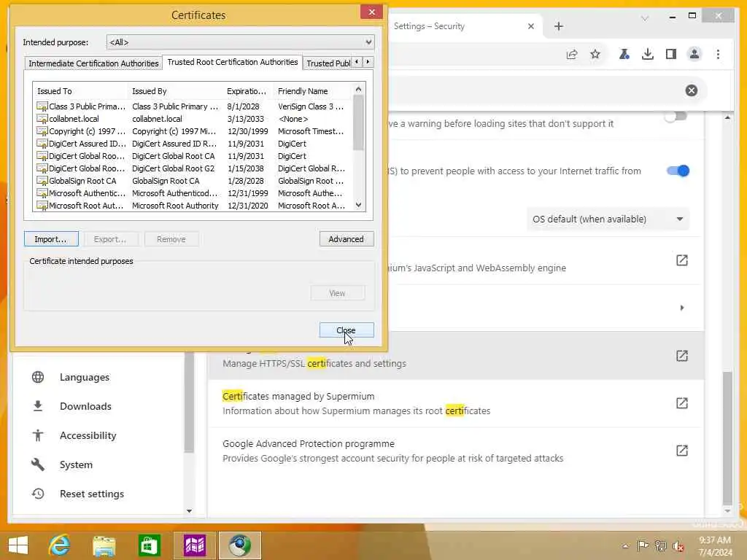This screenshot has width=747, height=560.
Task: Open Action Center flag icon in tray
Action: coord(642,545)
